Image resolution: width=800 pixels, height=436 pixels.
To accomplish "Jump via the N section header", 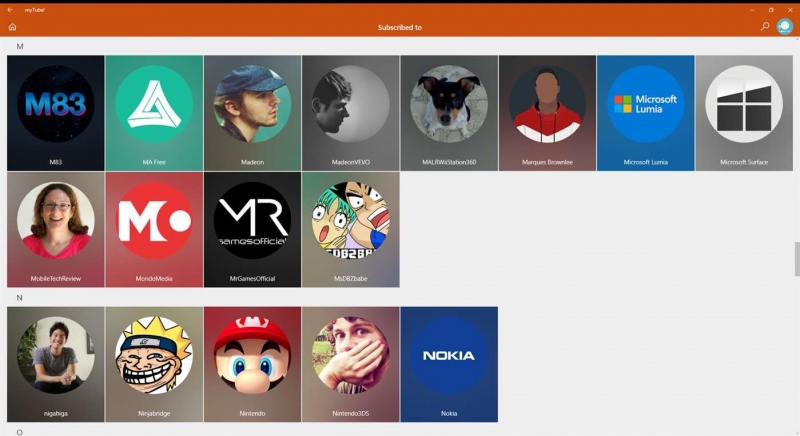I will pyautogui.click(x=19, y=297).
